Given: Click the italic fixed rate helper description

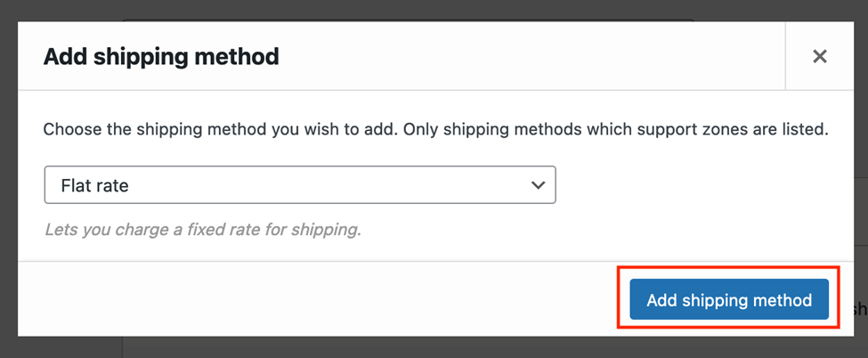Looking at the screenshot, I should click(203, 230).
